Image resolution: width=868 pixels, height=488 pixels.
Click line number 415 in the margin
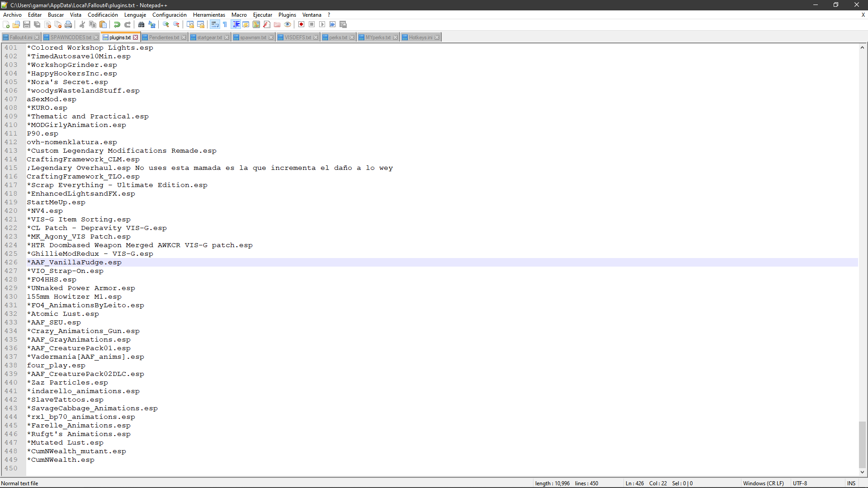[11, 168]
